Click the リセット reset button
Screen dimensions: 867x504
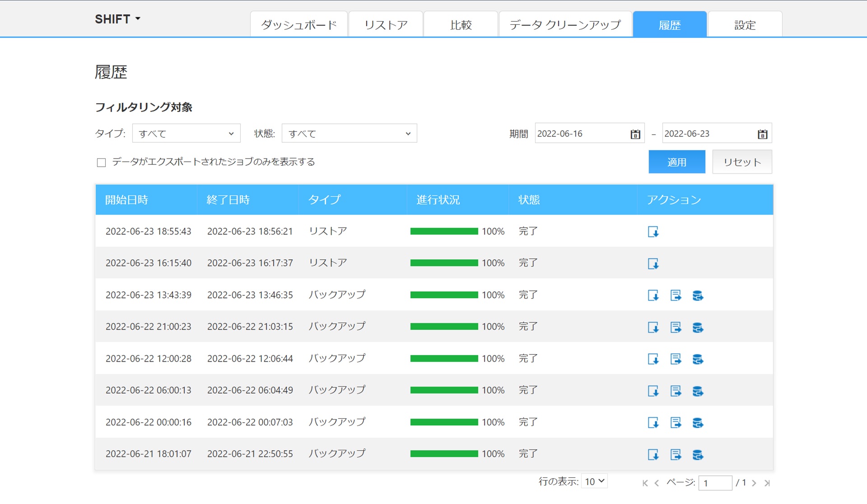(742, 162)
